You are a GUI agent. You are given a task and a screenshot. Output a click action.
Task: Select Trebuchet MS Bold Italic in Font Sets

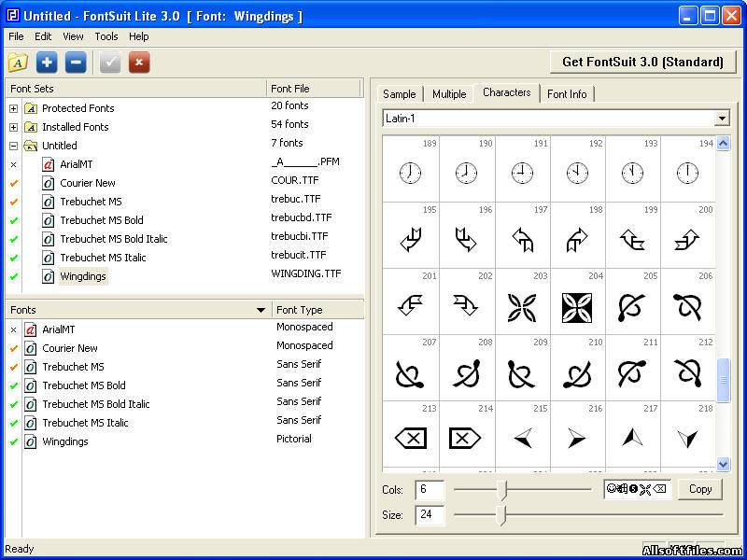[x=114, y=239]
